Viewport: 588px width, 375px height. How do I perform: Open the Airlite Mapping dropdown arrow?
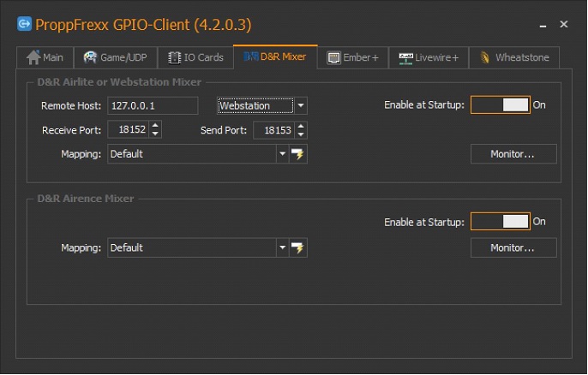pos(282,154)
